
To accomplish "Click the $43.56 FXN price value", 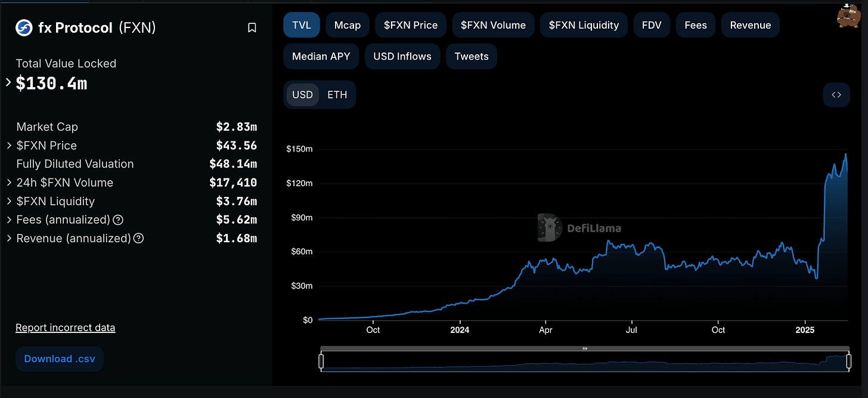I will [x=237, y=146].
